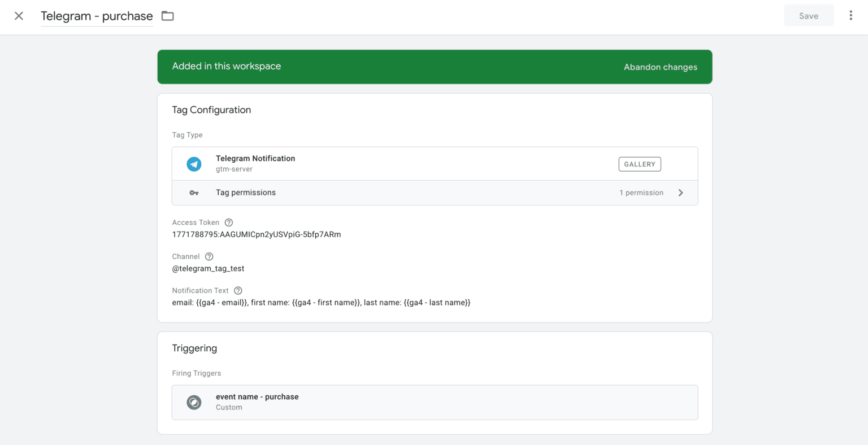Edit the tag name "Telegram - purchase"
The width and height of the screenshot is (868, 445).
[x=97, y=16]
